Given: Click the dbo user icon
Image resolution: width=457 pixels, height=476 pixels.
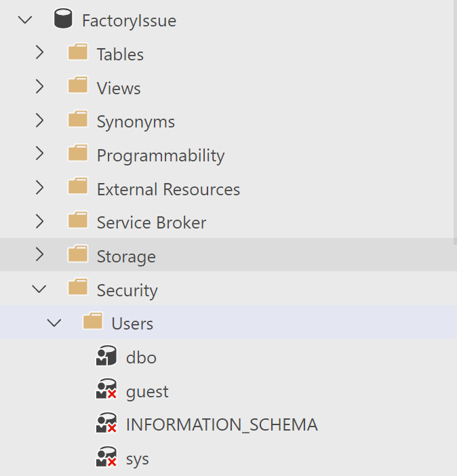Looking at the screenshot, I should tap(106, 355).
